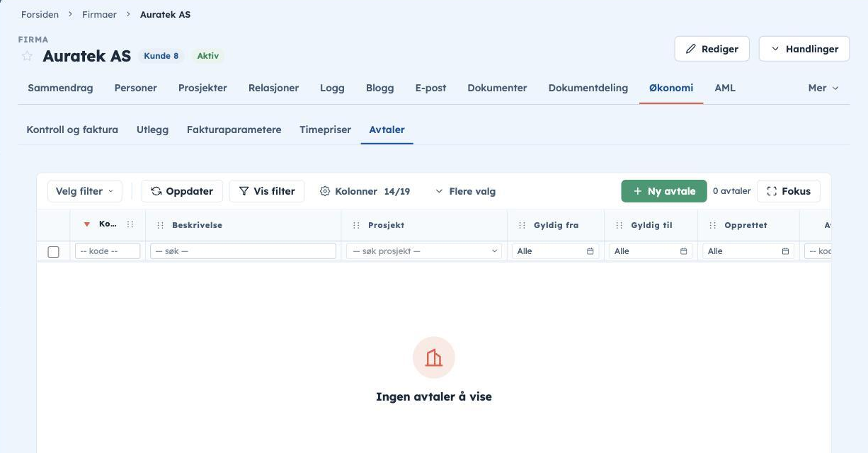Open the Flere valg menu

pos(465,191)
